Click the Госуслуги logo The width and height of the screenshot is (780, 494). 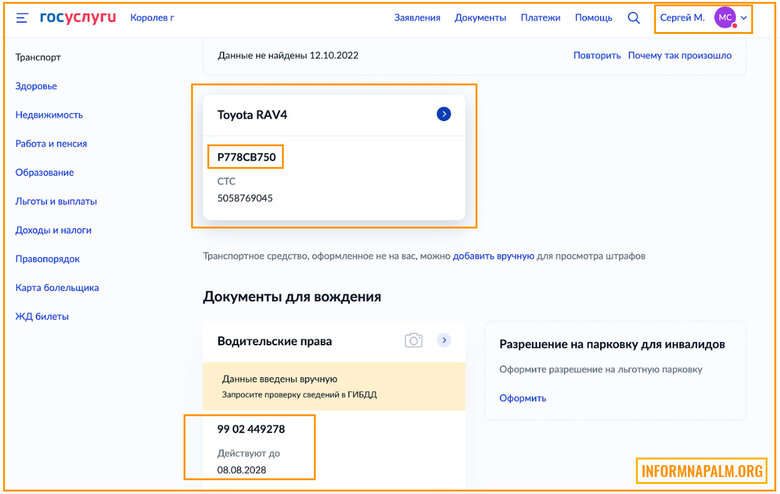78,18
